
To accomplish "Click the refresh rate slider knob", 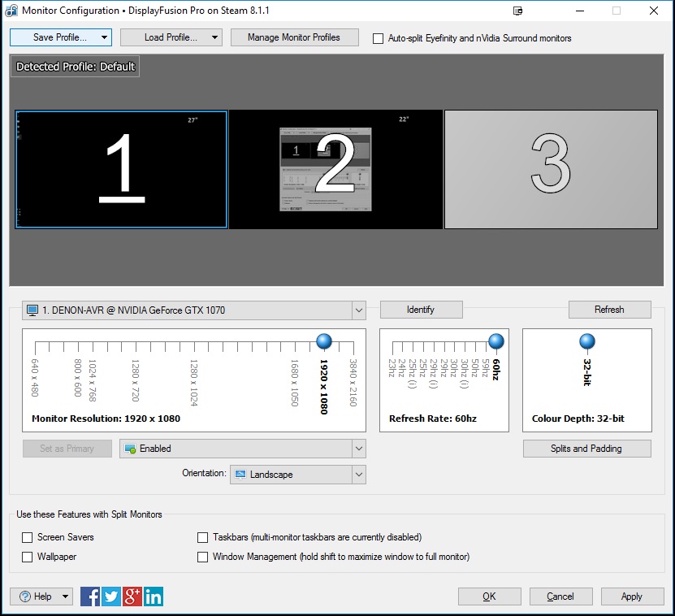I will [x=496, y=341].
